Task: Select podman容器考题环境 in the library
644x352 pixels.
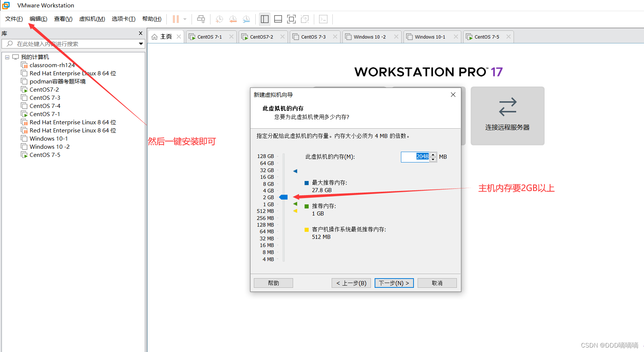Action: (x=57, y=81)
